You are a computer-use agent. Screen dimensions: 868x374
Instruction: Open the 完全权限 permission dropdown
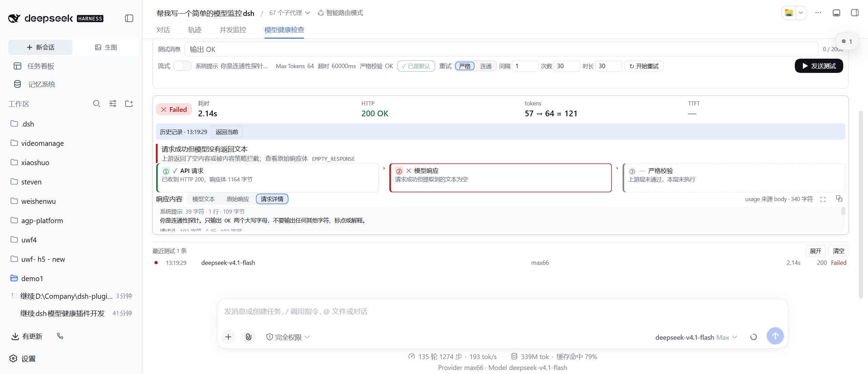click(x=288, y=337)
